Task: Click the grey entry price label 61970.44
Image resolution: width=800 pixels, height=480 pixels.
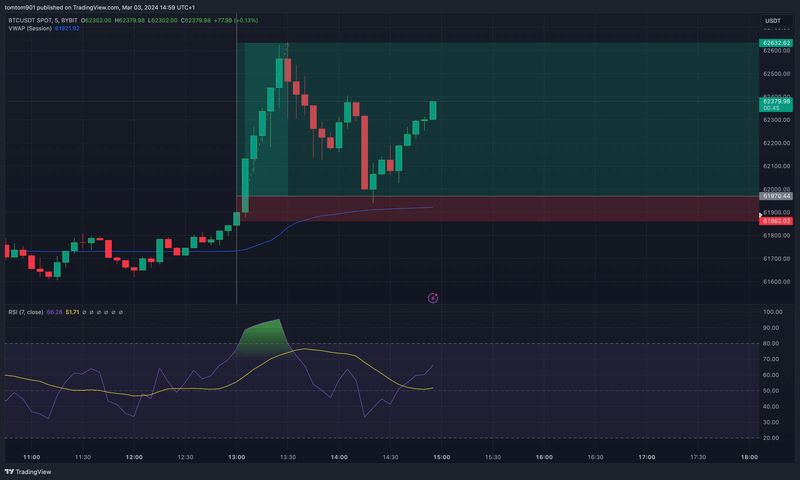Action: (776, 196)
